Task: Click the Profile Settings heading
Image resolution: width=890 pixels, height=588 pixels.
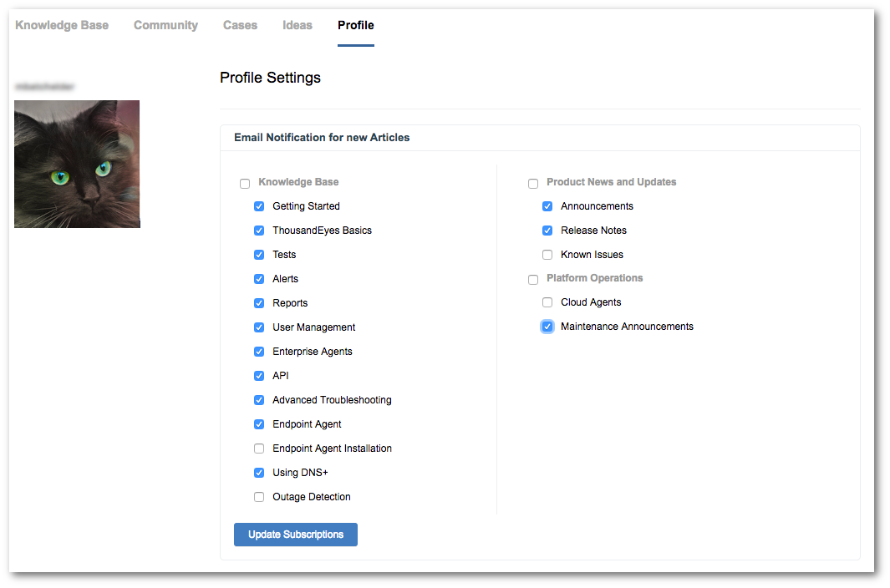Action: coord(270,78)
